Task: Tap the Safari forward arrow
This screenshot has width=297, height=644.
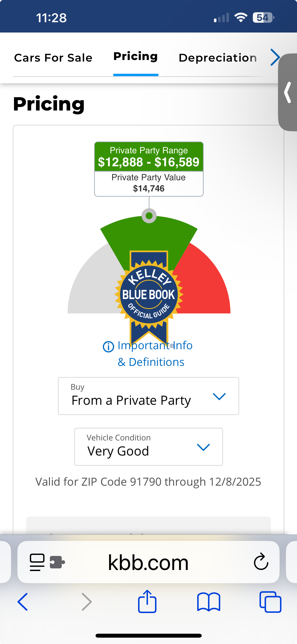Action: point(87,602)
